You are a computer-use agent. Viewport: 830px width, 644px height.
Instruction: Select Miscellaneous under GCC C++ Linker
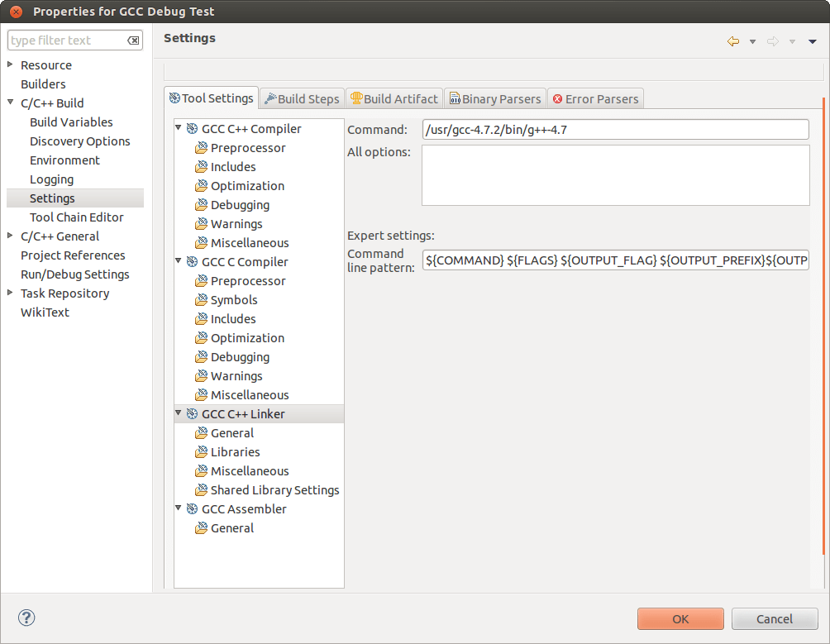click(x=250, y=471)
